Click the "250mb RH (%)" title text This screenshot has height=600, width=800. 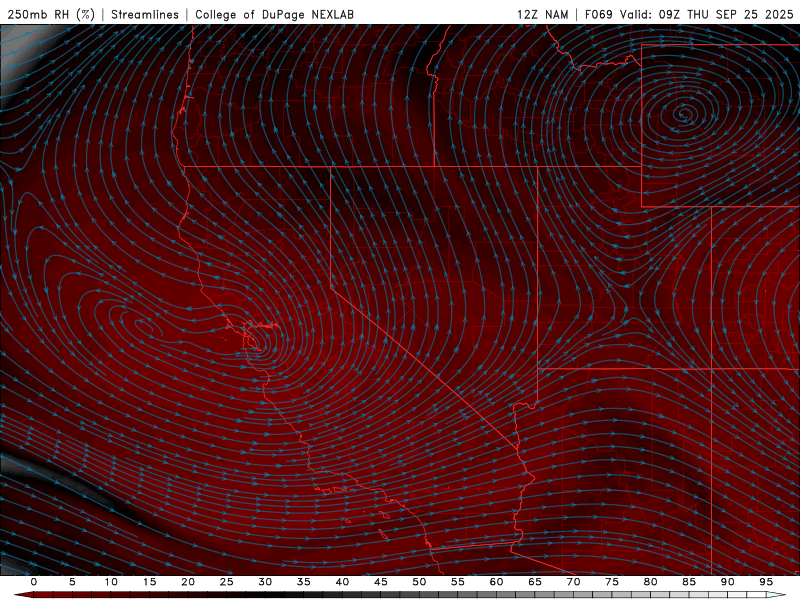click(51, 14)
